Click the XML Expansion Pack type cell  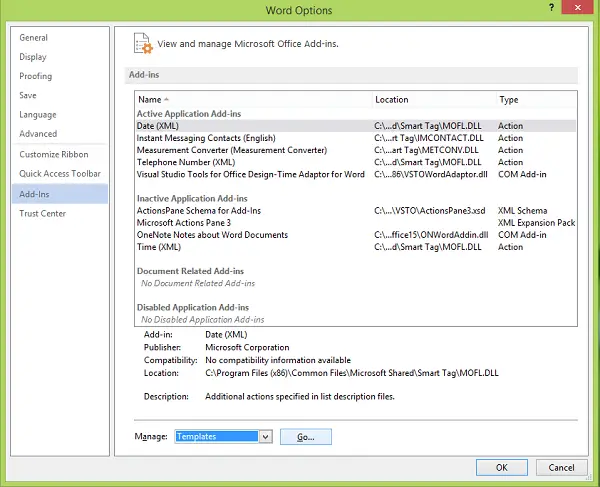pos(536,223)
